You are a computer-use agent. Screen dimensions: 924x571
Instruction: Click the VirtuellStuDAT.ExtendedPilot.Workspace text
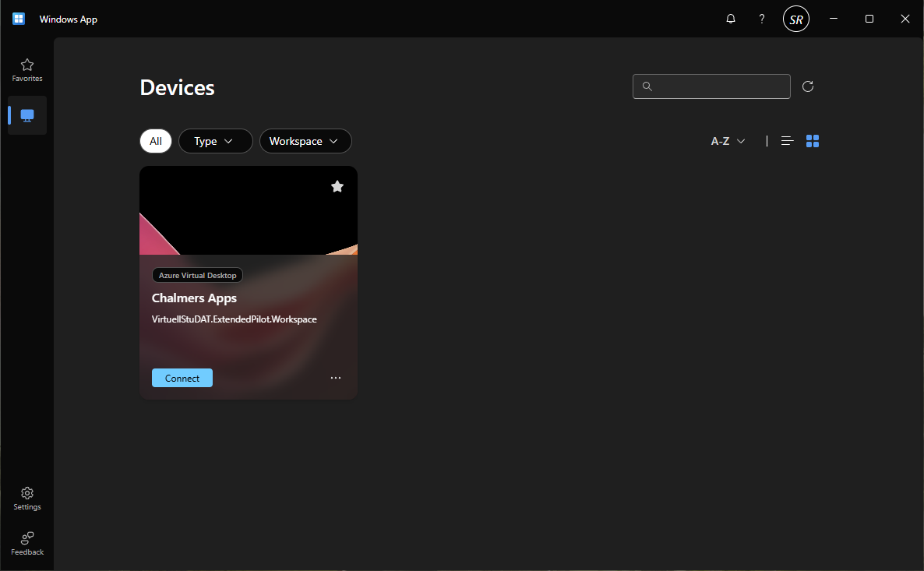[x=235, y=319]
